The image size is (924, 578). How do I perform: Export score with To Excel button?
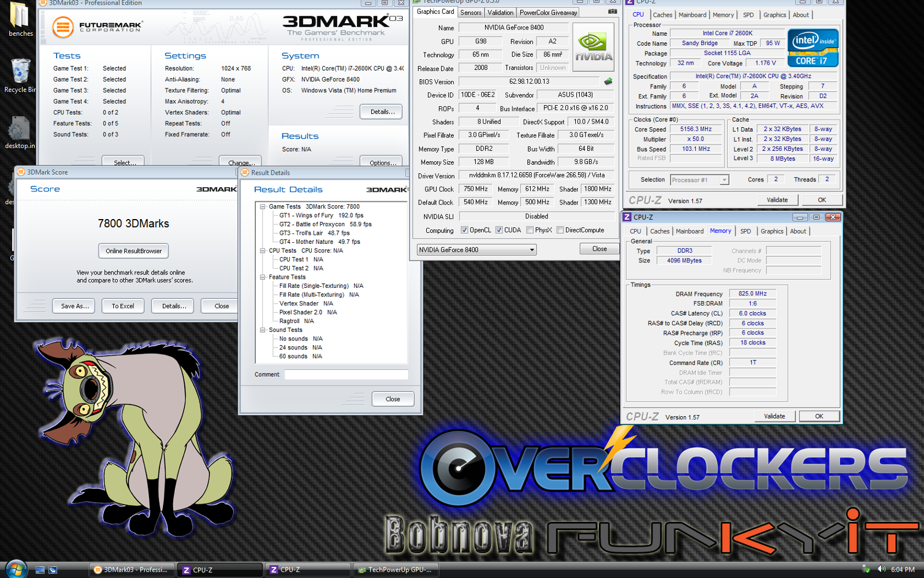click(x=123, y=306)
